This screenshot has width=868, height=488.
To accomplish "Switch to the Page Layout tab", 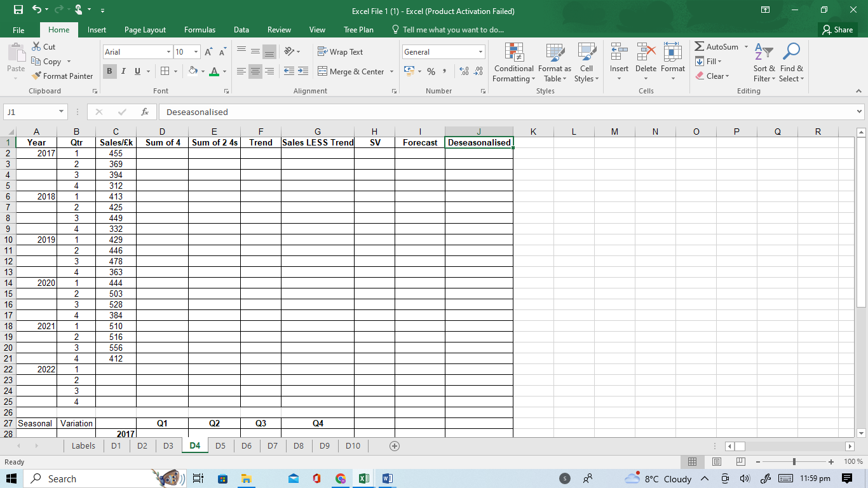I will point(145,30).
